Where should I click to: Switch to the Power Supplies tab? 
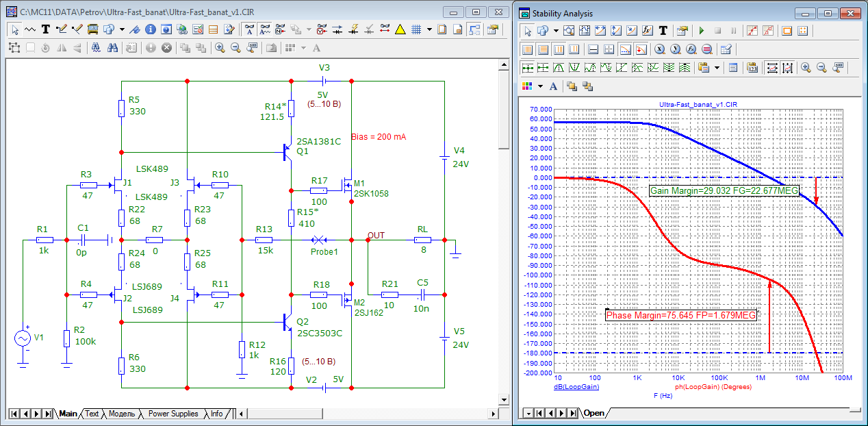(x=173, y=414)
